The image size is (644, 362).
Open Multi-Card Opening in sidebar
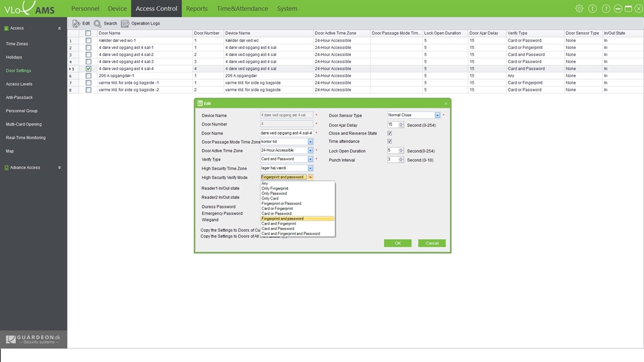coord(23,124)
